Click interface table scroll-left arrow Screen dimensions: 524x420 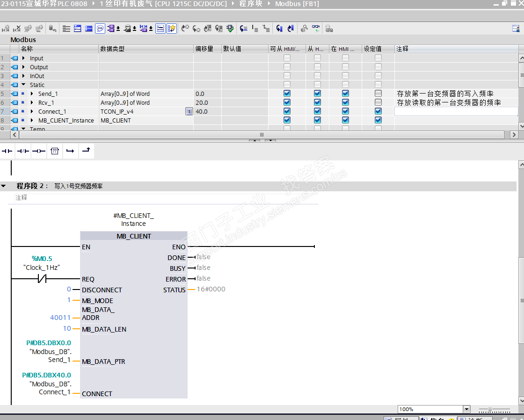tap(15, 135)
